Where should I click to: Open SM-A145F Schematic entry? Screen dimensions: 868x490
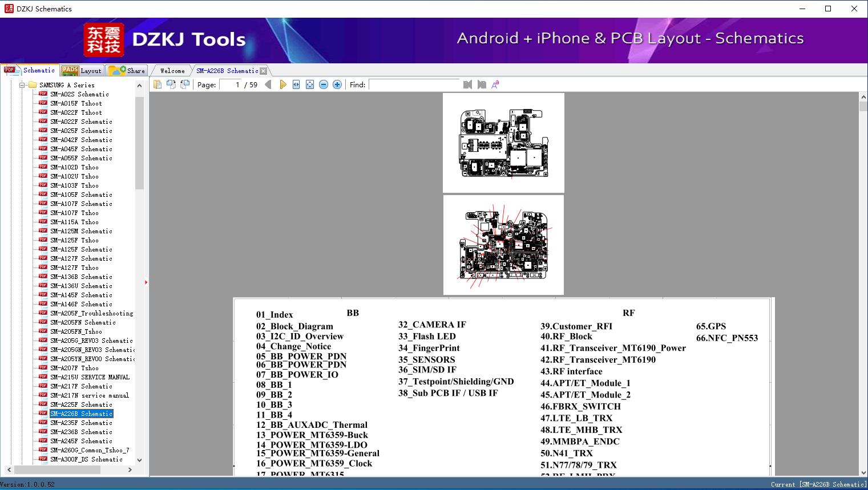[81, 295]
